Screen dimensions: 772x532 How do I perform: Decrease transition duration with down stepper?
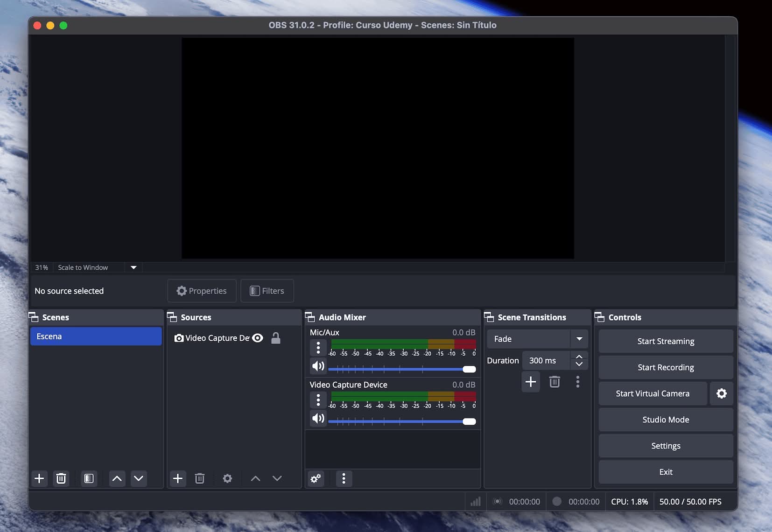tap(579, 364)
